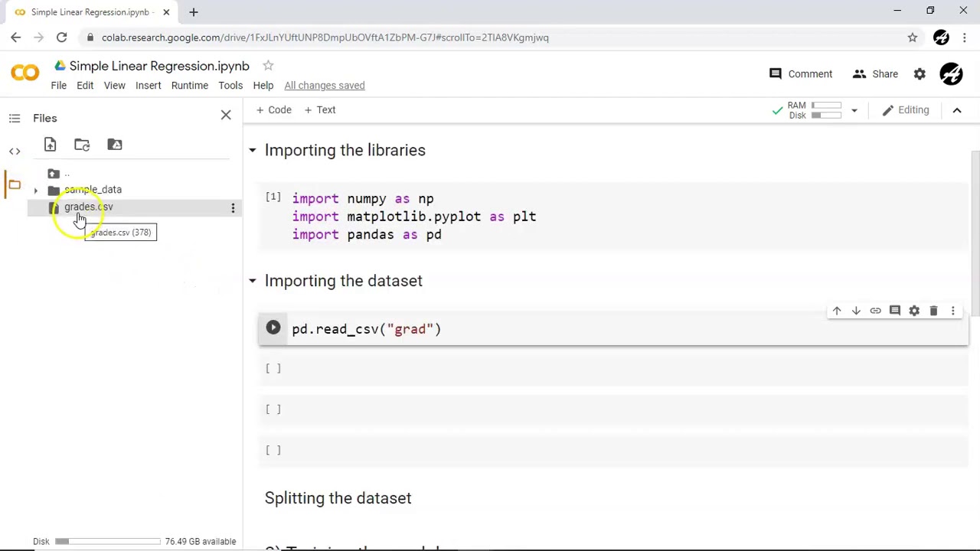The width and height of the screenshot is (980, 551).
Task: Collapse Importing the dataset section
Action: (x=252, y=281)
